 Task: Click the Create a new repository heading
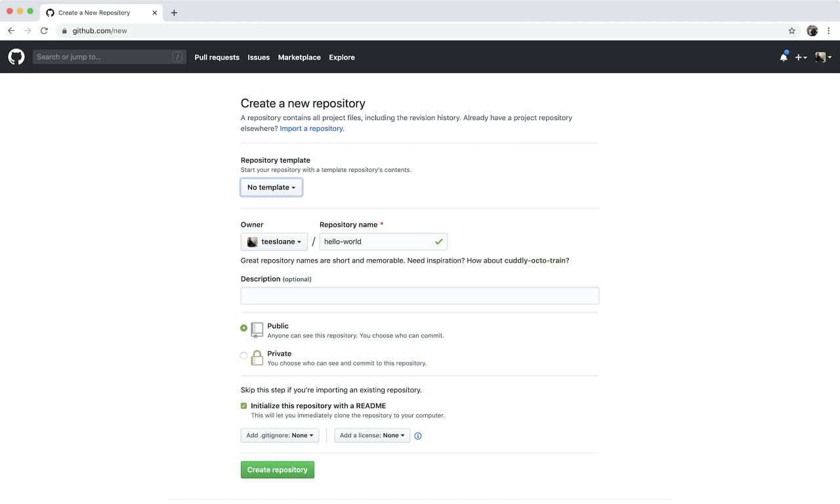click(x=303, y=104)
